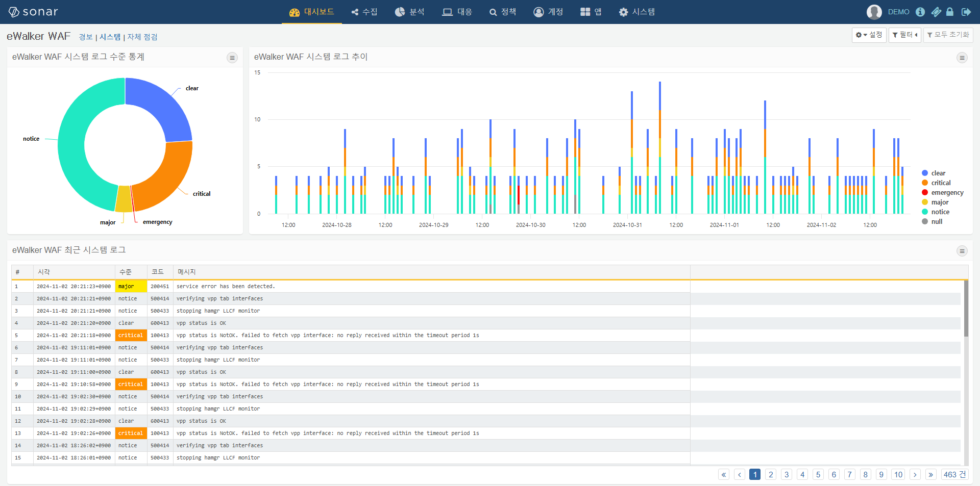Go to page 10 of logs
The image size is (980, 486).
(898, 474)
